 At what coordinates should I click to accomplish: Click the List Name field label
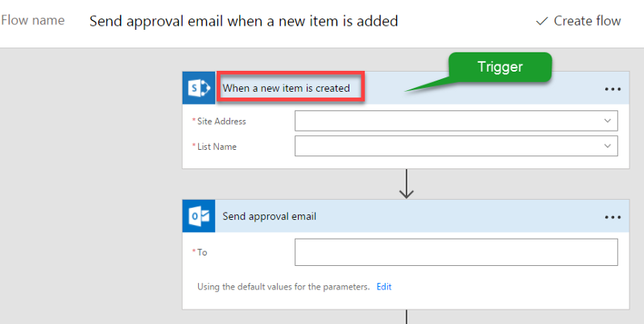click(x=217, y=147)
